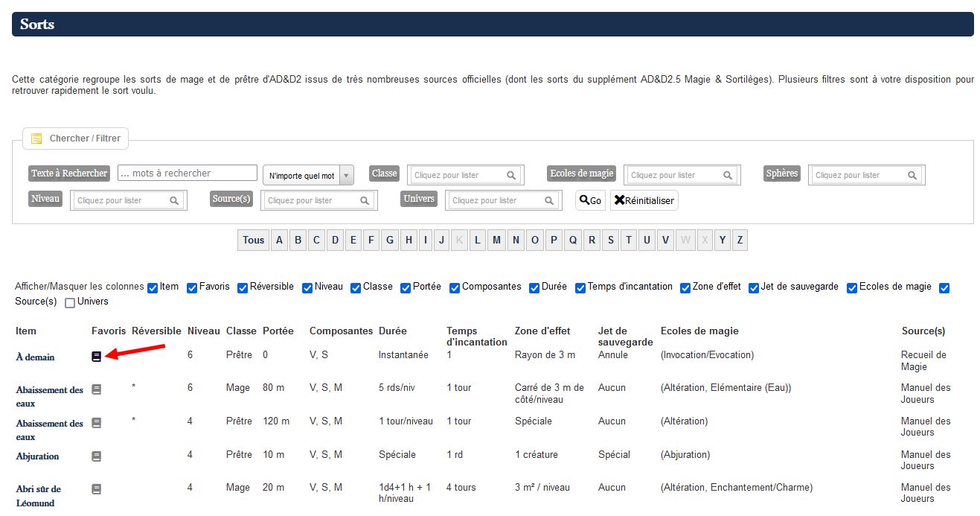Enable the Univers column checkbox

(x=70, y=302)
